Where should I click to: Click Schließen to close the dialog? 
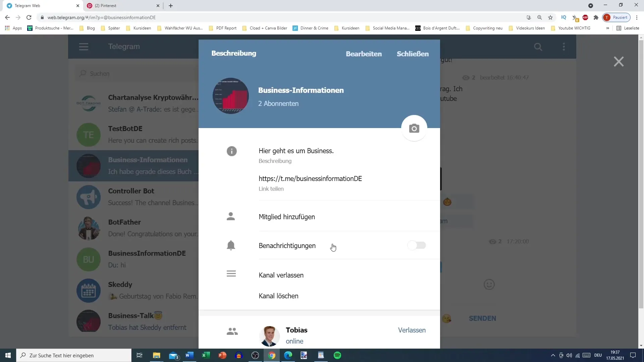pyautogui.click(x=413, y=54)
